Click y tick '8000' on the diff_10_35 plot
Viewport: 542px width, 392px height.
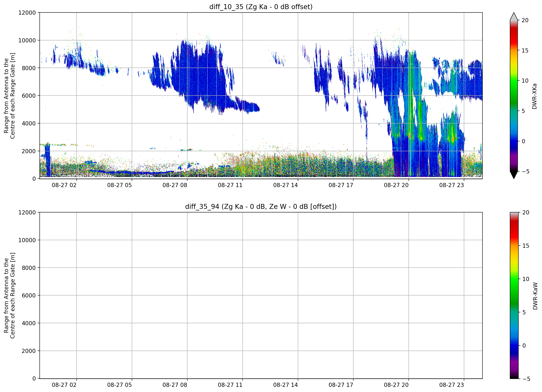click(x=29, y=68)
